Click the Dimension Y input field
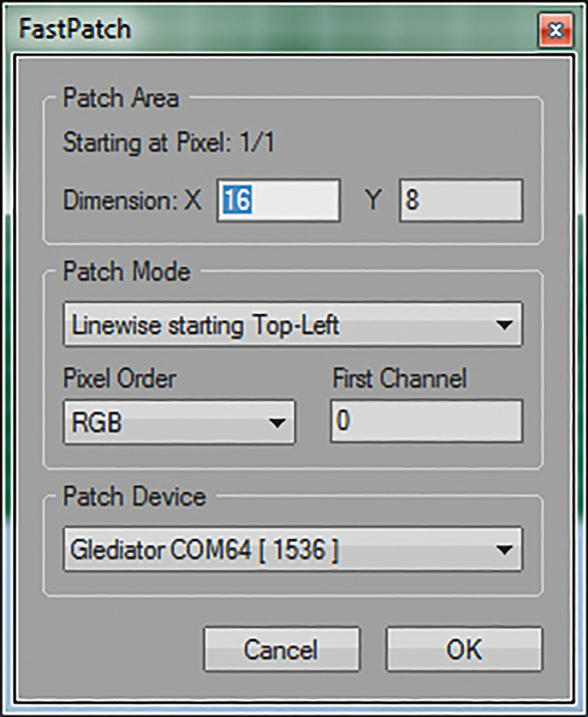Image resolution: width=588 pixels, height=717 pixels. [x=461, y=201]
